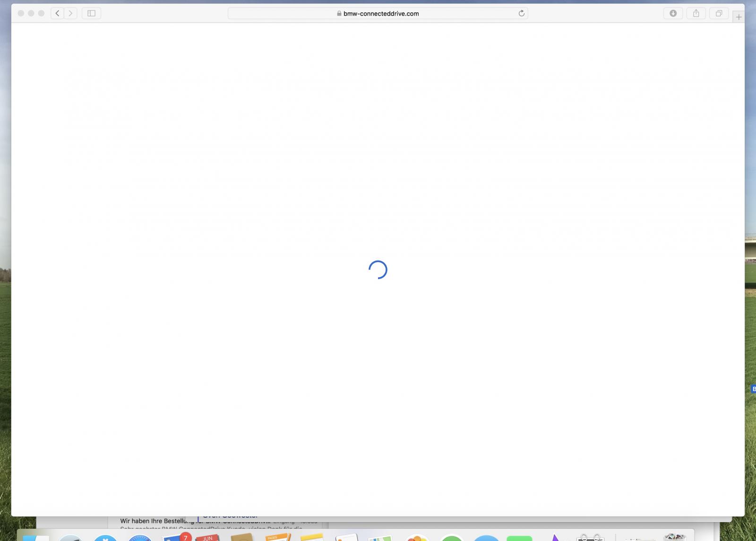This screenshot has width=756, height=541.
Task: Reload the bmw-connecteddrive.com page
Action: [521, 13]
